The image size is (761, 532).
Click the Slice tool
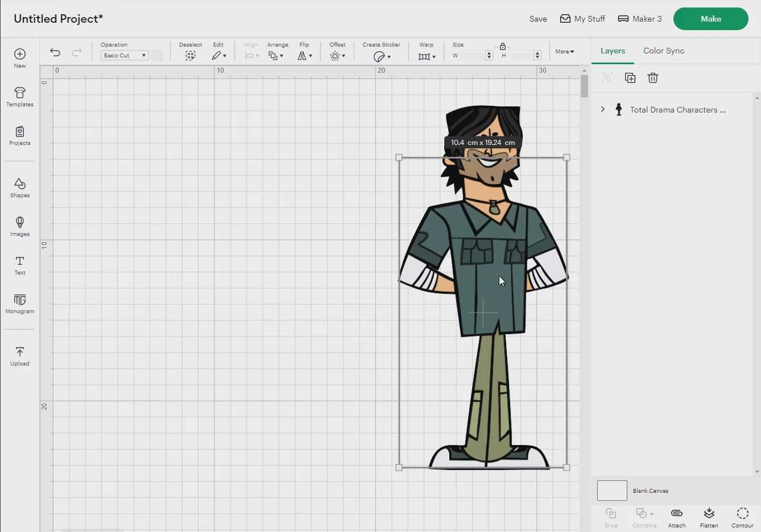coord(611,517)
